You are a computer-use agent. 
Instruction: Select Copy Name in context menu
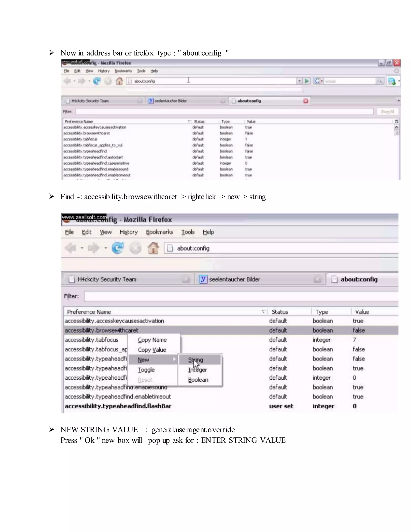coord(152,340)
